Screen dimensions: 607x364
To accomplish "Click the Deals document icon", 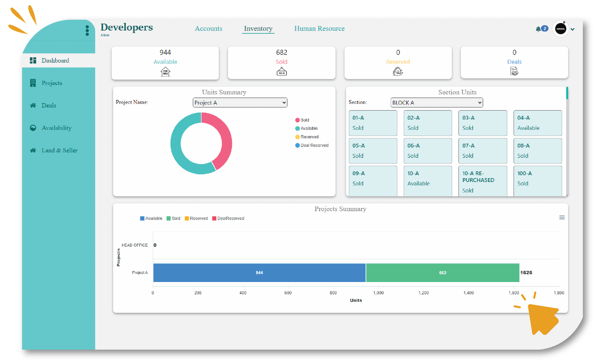I will pyautogui.click(x=514, y=72).
